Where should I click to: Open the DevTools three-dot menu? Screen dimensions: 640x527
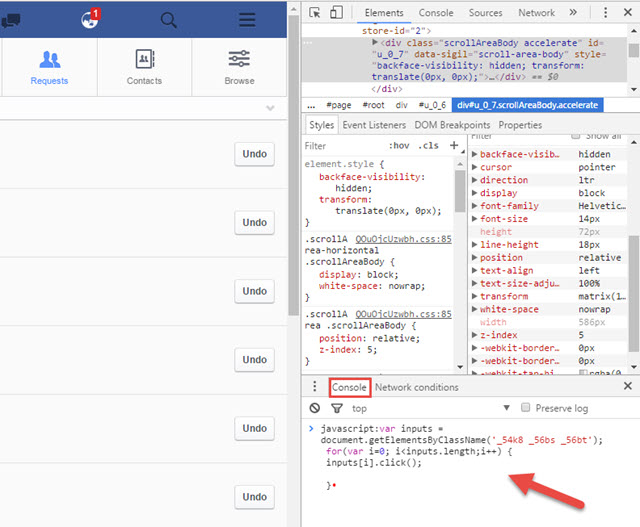pyautogui.click(x=605, y=12)
